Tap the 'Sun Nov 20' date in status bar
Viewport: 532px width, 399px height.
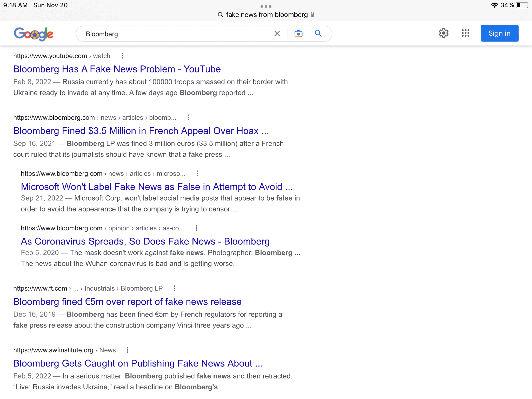click(50, 5)
